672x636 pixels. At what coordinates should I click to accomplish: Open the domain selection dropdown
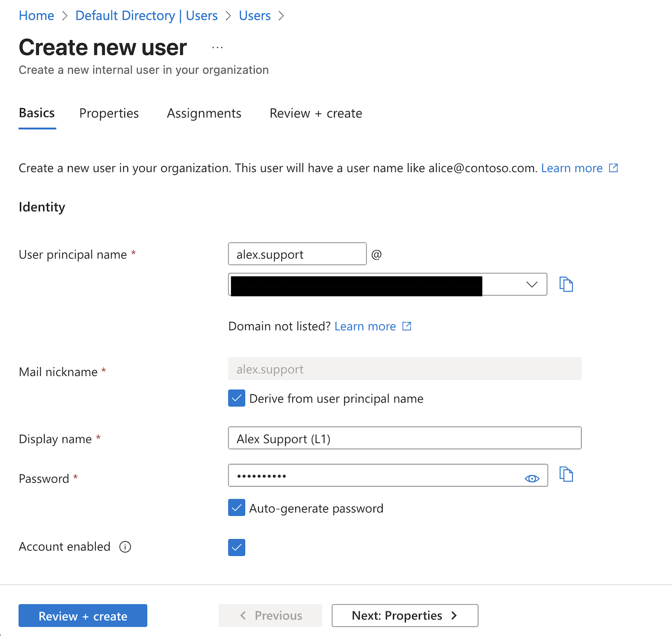(x=531, y=284)
